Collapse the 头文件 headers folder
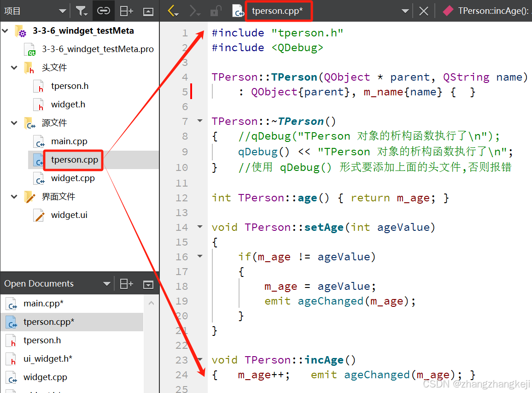532x393 pixels. 14,68
